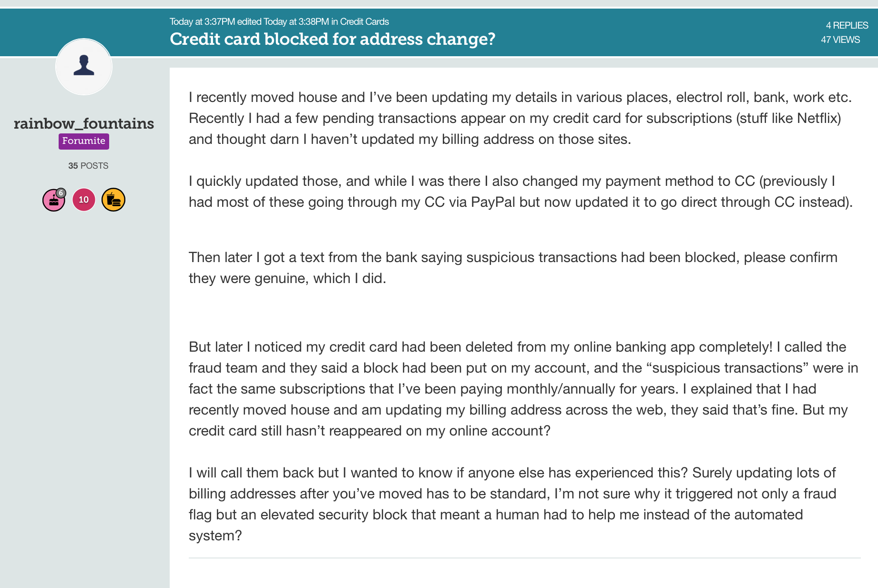The height and width of the screenshot is (588, 878).
Task: Open the rainbow_fountains username profile link
Action: pos(84,123)
